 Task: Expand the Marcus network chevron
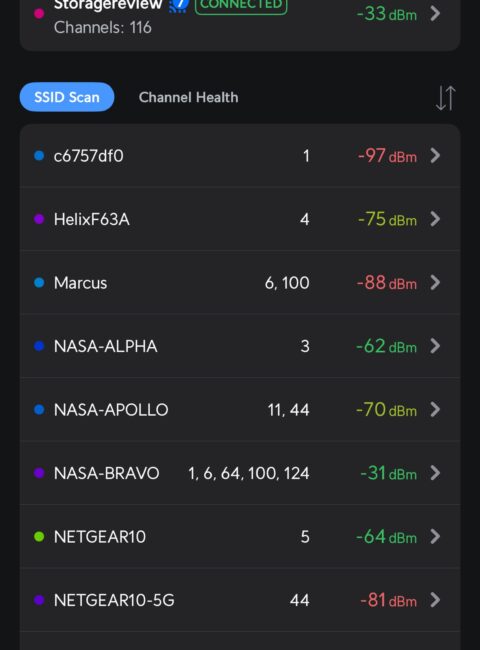point(435,283)
